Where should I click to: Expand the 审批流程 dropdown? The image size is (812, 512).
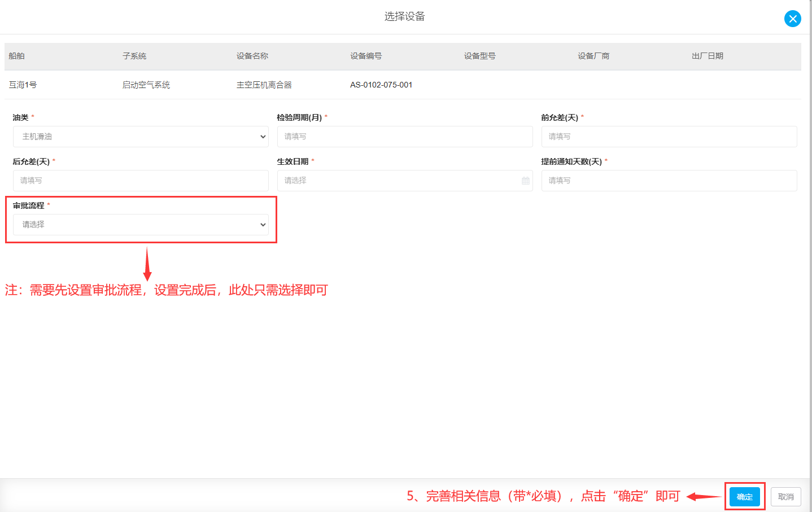141,225
